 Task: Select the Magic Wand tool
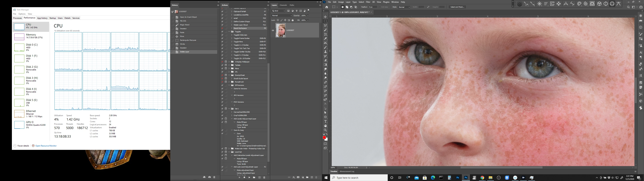pos(325,30)
